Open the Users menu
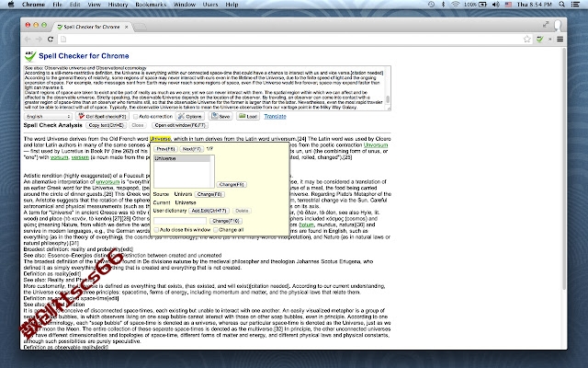588x368 pixels. 210,5
